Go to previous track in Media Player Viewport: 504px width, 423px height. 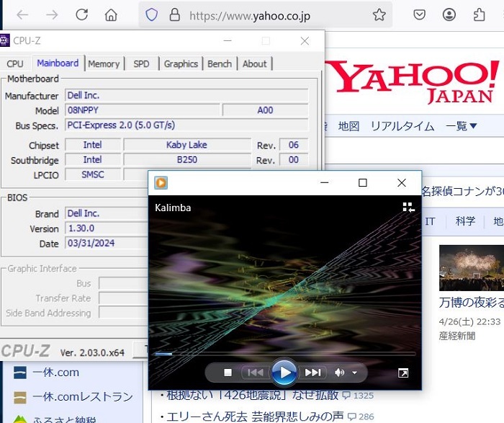coord(256,373)
